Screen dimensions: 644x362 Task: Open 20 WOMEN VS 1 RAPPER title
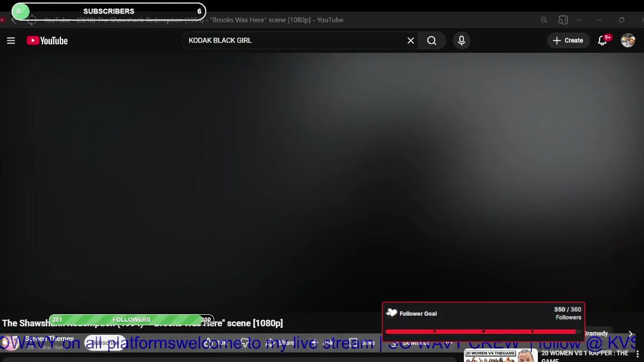click(x=585, y=356)
